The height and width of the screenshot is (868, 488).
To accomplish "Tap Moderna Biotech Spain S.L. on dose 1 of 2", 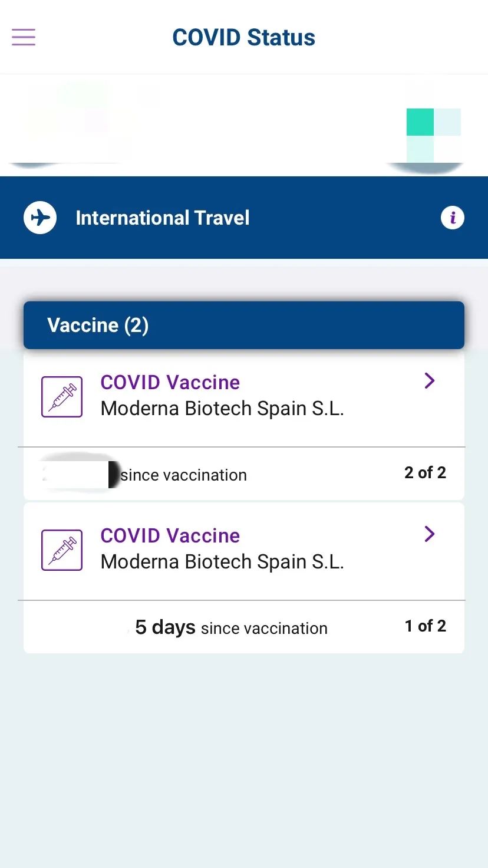I will (222, 562).
